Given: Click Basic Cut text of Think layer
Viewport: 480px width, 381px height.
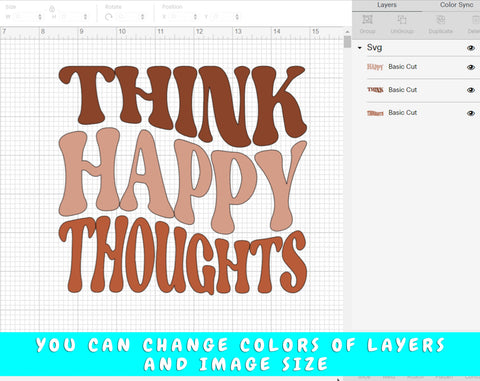Looking at the screenshot, I should click(x=403, y=90).
